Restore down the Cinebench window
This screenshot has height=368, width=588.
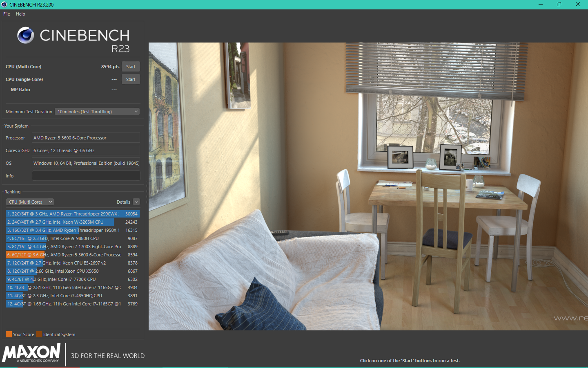(559, 4)
